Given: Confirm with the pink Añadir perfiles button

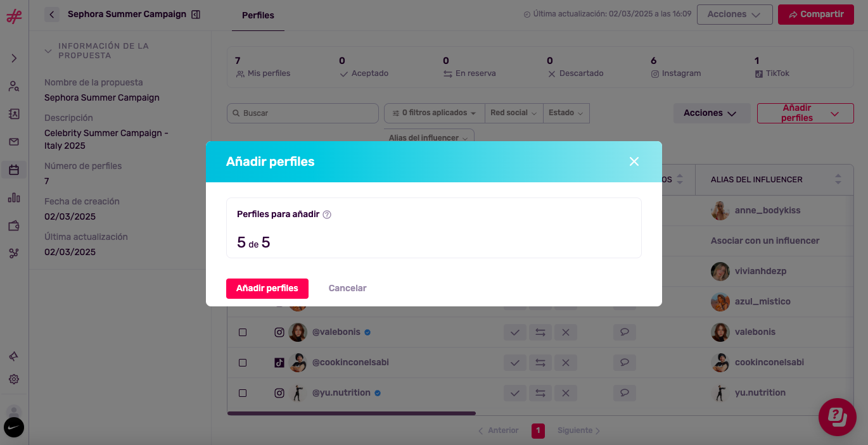Looking at the screenshot, I should (267, 289).
